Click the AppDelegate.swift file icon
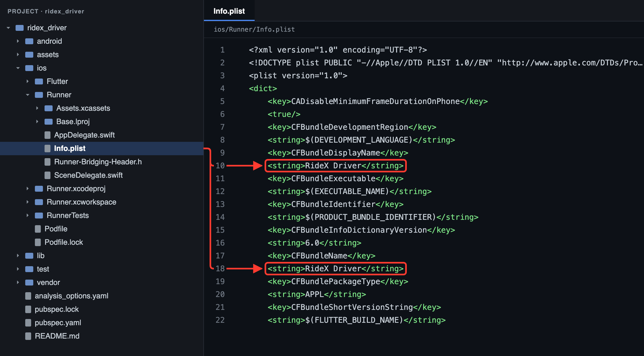The width and height of the screenshot is (644, 356). click(47, 135)
